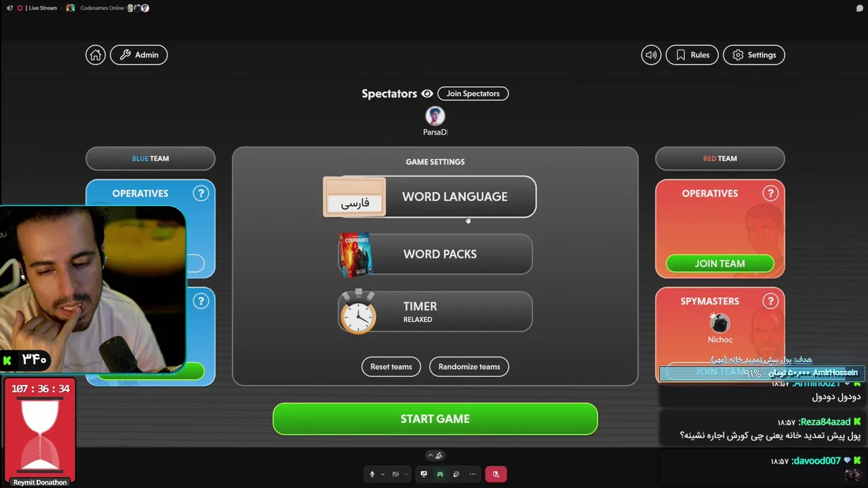Go to the home screen icon
The image size is (868, 488).
click(96, 55)
